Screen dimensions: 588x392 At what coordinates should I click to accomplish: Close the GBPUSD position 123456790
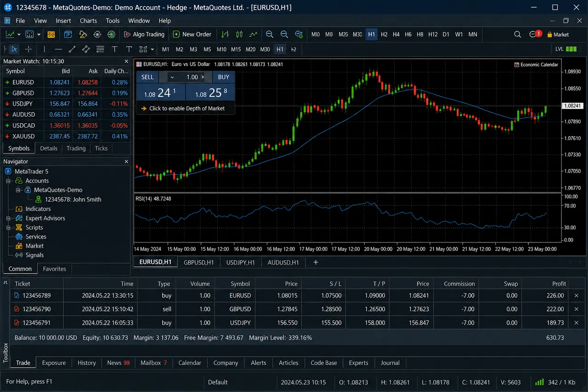(x=577, y=309)
